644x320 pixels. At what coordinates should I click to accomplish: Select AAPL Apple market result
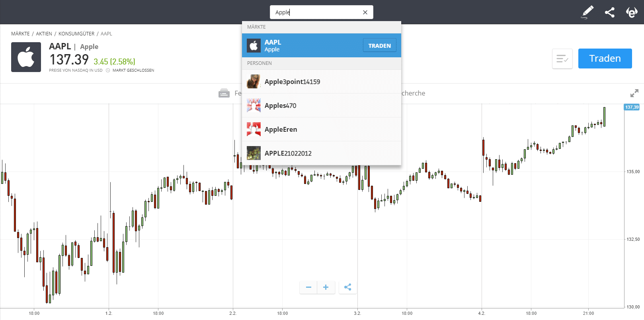tap(322, 45)
